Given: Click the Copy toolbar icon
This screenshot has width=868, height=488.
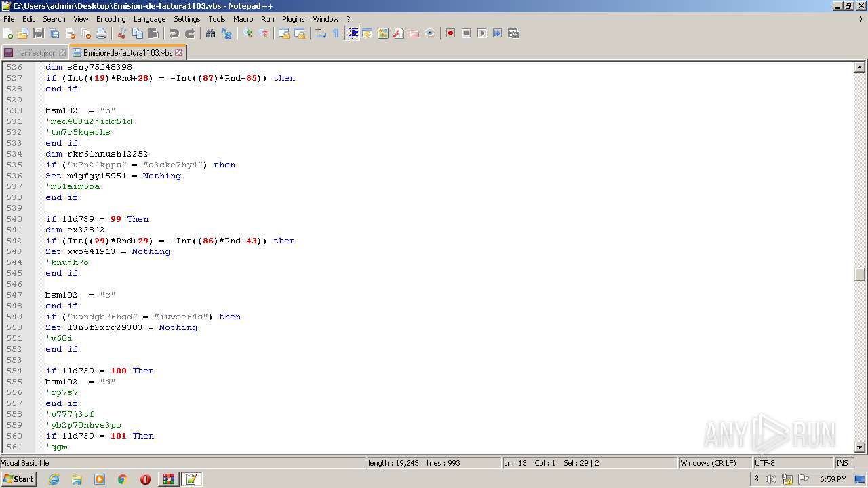Looking at the screenshot, I should coord(138,33).
